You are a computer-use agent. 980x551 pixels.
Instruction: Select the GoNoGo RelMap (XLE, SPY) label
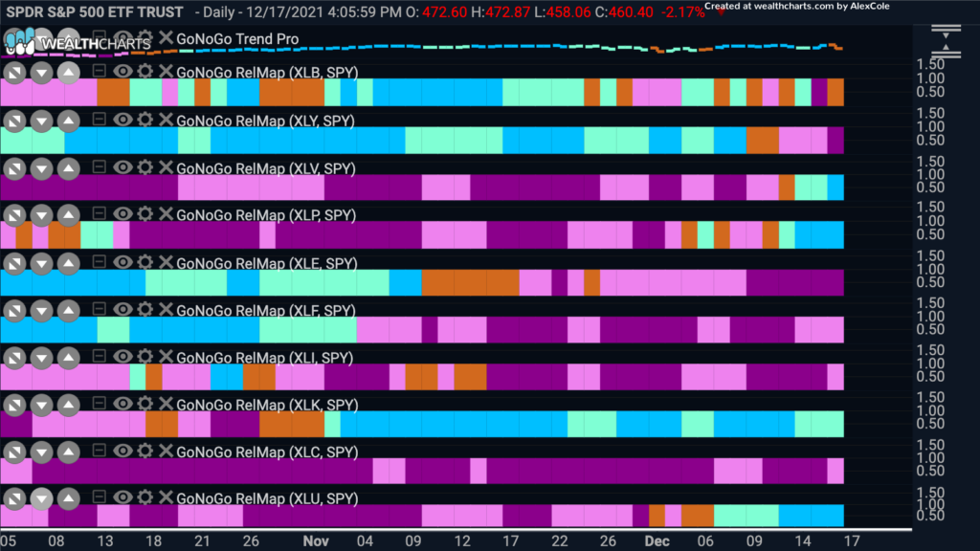pyautogui.click(x=266, y=263)
